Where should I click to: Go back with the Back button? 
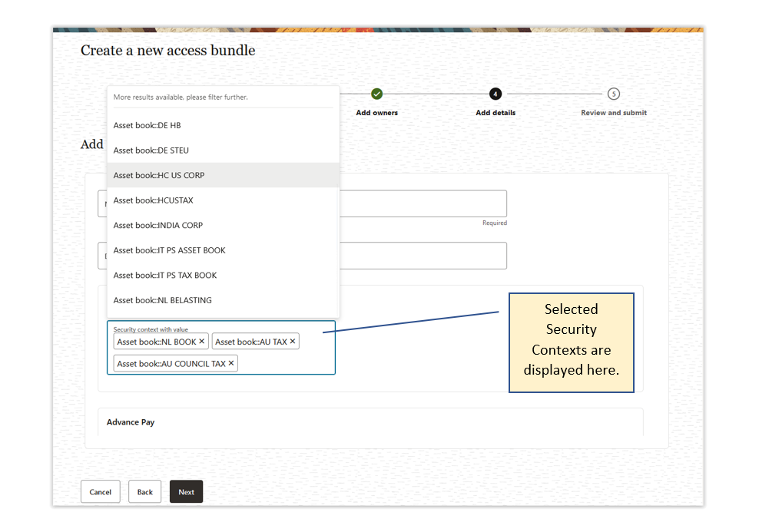145,492
